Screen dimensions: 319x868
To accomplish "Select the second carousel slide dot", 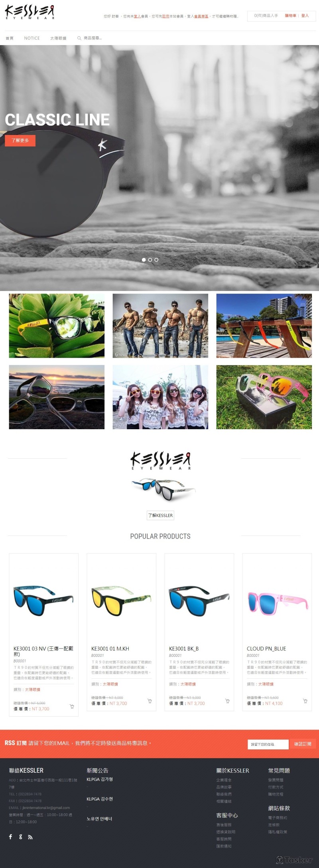I will [150, 260].
